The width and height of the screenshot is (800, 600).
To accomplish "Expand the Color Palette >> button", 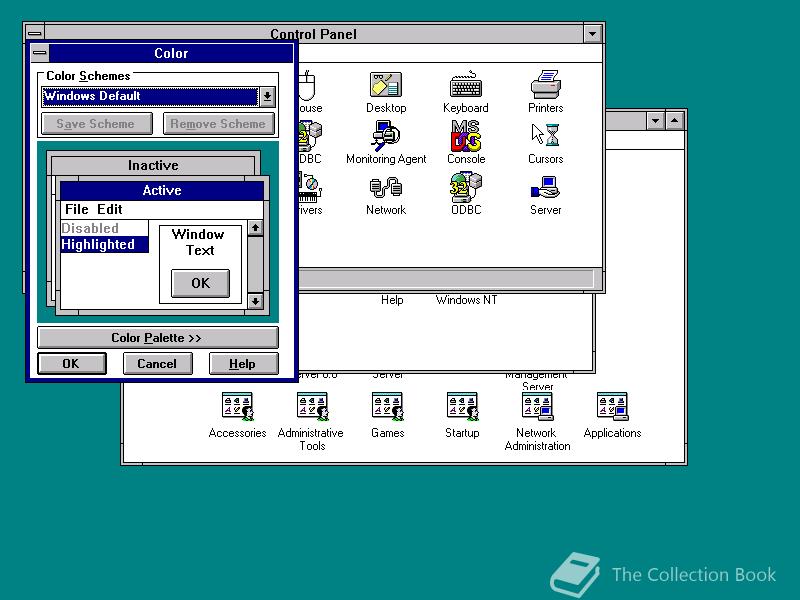I will tap(158, 338).
